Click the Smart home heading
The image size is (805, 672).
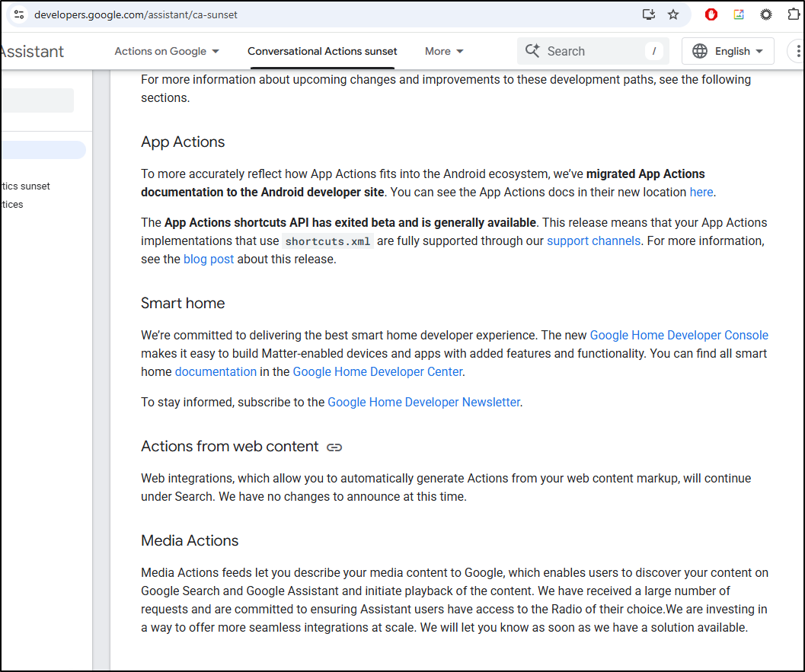click(x=183, y=303)
